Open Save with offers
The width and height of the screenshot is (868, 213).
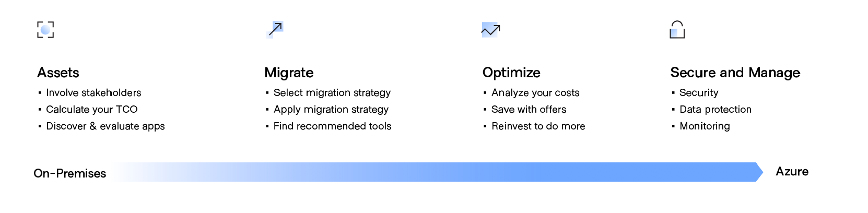click(x=529, y=110)
